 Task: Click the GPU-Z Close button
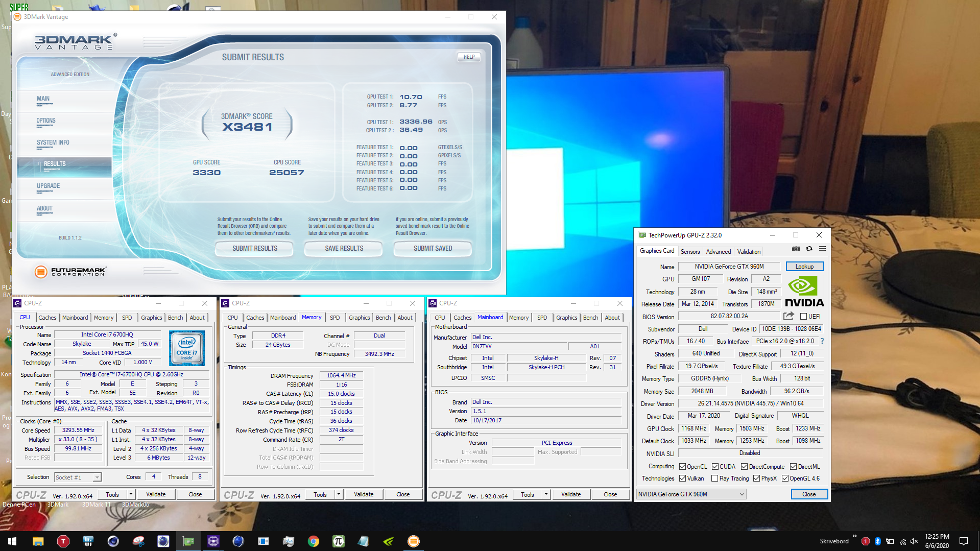[809, 494]
